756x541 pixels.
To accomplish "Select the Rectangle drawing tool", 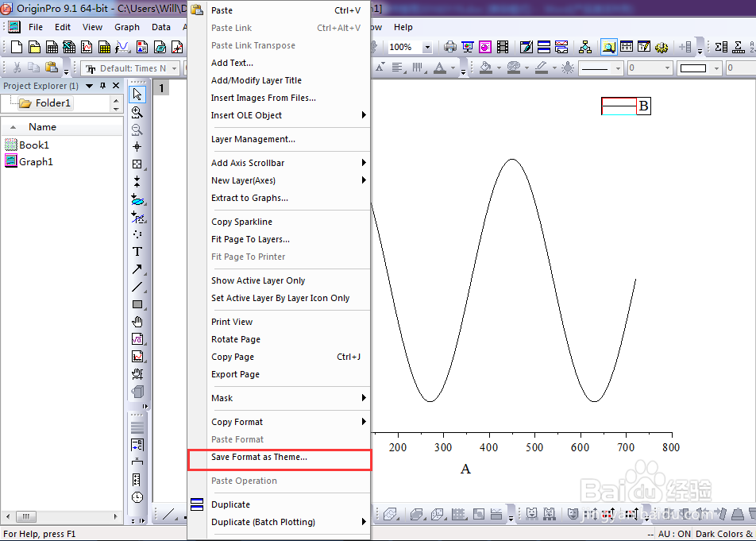I will [x=137, y=304].
